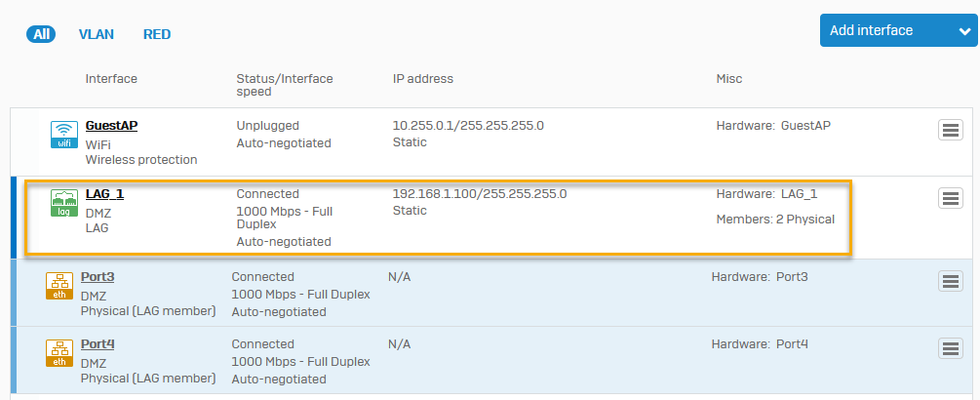Viewport: 980px width, 400px height.
Task: Click the LAG_1 lag interface icon
Action: [64, 203]
